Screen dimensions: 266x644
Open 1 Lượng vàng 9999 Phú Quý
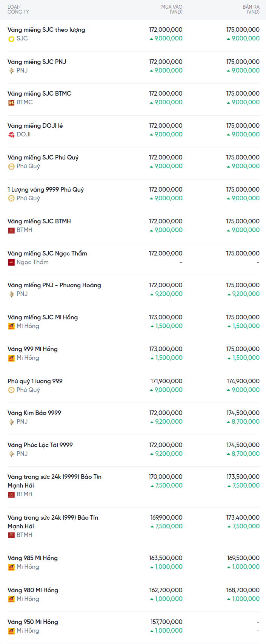tap(46, 189)
